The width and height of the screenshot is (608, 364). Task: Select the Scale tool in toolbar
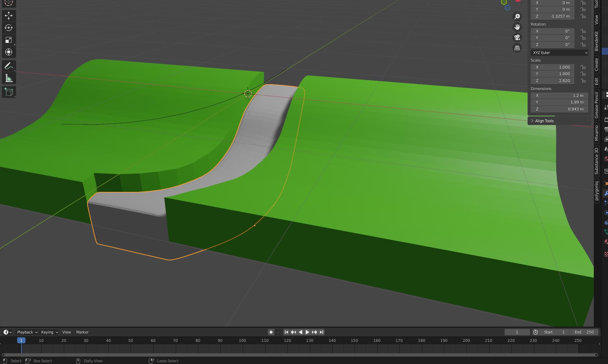(x=9, y=40)
